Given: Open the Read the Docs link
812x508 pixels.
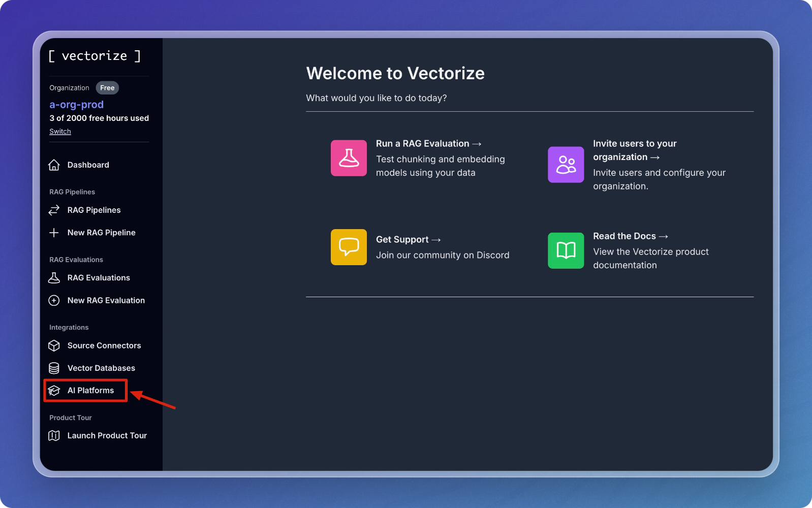Looking at the screenshot, I should point(630,236).
